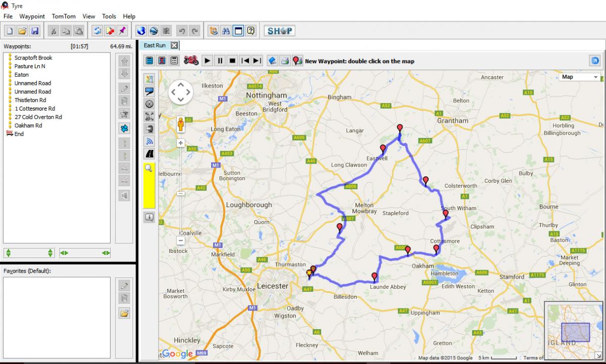Zoom out with the map minus button
The height and width of the screenshot is (364, 606).
[180, 241]
